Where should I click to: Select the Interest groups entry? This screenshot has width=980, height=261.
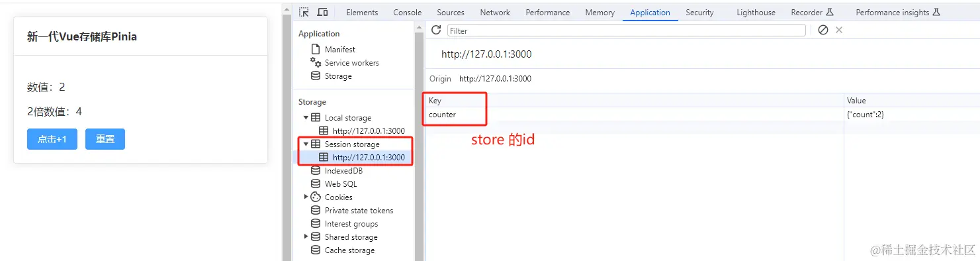click(x=351, y=224)
